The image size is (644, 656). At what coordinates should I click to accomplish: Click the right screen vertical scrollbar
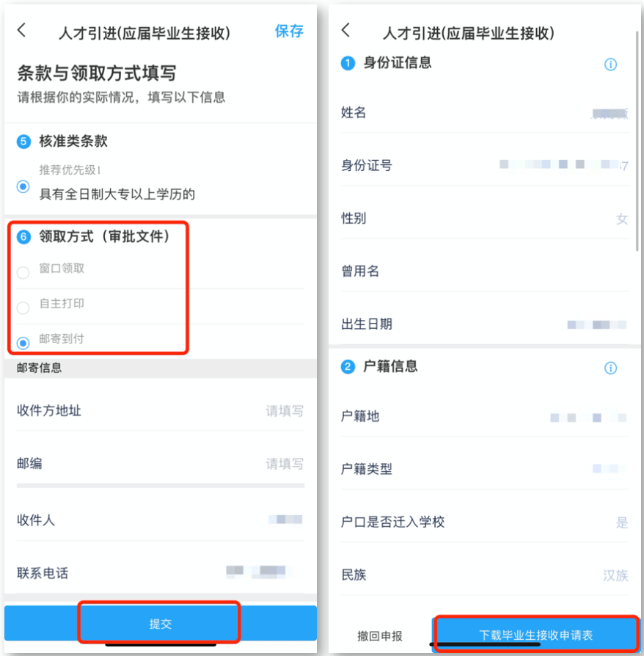click(x=637, y=140)
